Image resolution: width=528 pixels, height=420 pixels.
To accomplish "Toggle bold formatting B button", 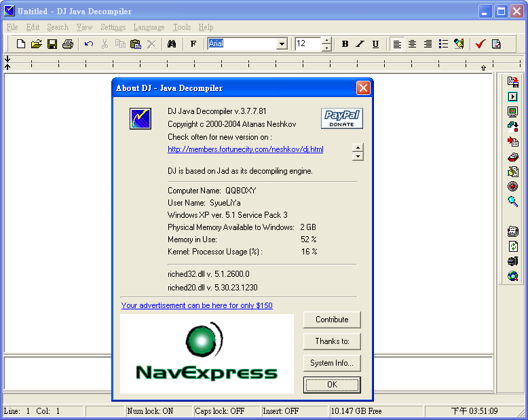I will coord(345,43).
